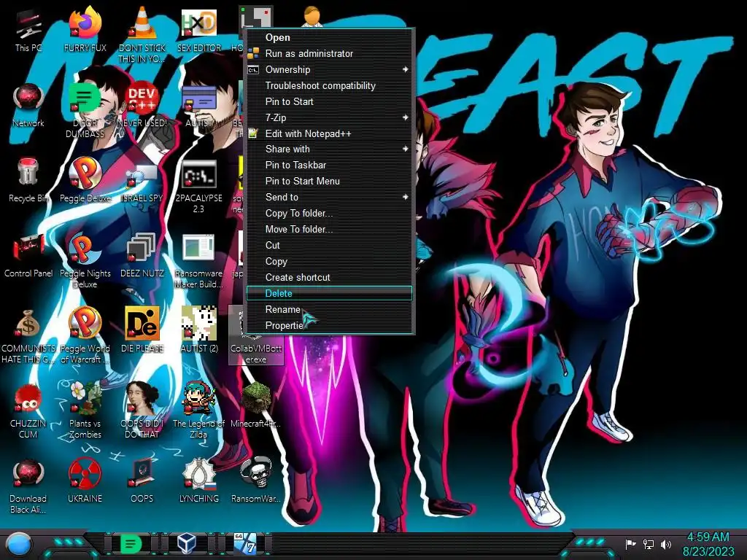Choose Pin to Start Menu

329,181
